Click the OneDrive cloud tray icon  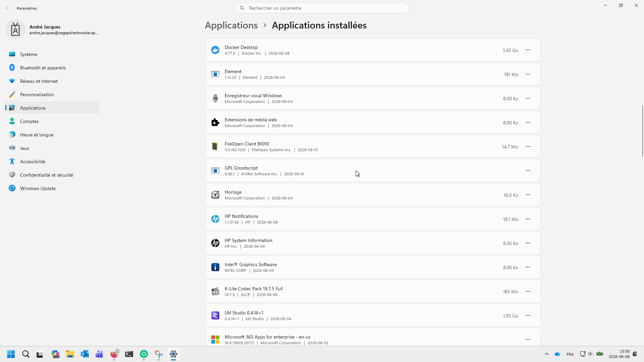click(x=557, y=354)
